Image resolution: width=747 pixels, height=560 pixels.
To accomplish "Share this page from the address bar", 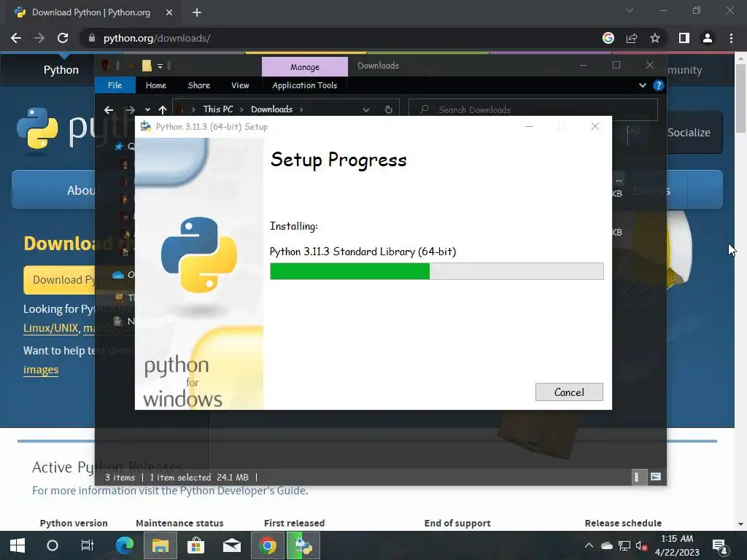I will coord(632,38).
